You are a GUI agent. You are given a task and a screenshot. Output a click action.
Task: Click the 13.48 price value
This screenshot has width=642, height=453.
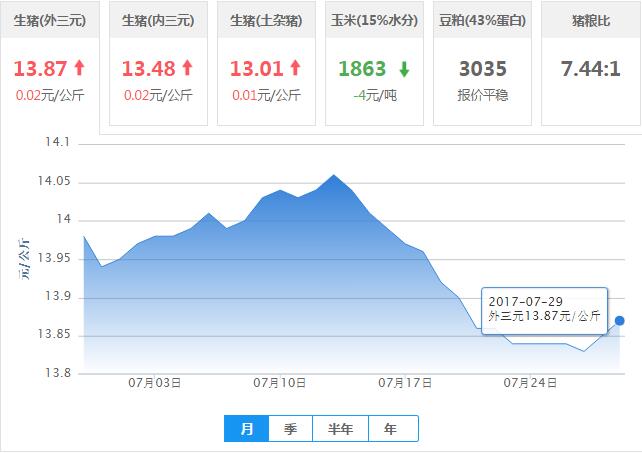[148, 68]
